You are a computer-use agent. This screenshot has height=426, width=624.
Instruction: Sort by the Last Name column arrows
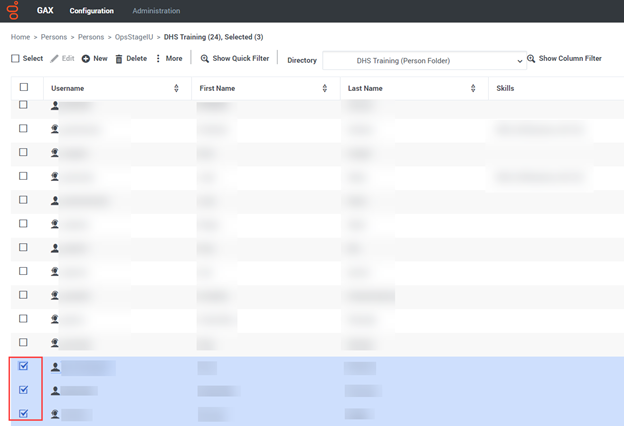tap(472, 89)
